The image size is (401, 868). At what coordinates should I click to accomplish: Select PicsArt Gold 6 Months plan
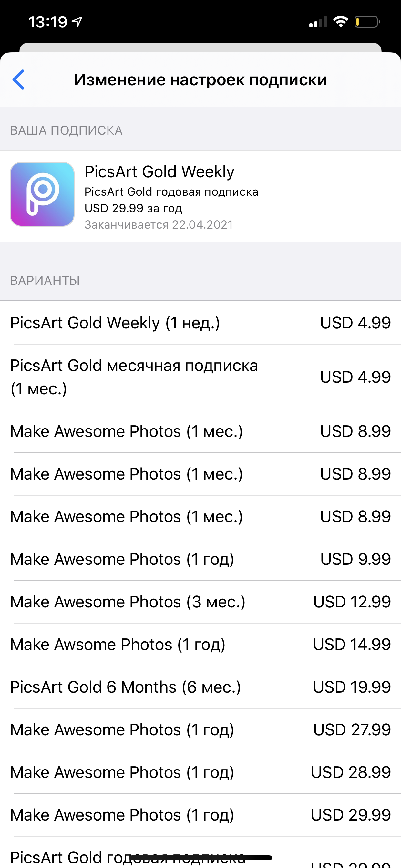[x=200, y=687]
